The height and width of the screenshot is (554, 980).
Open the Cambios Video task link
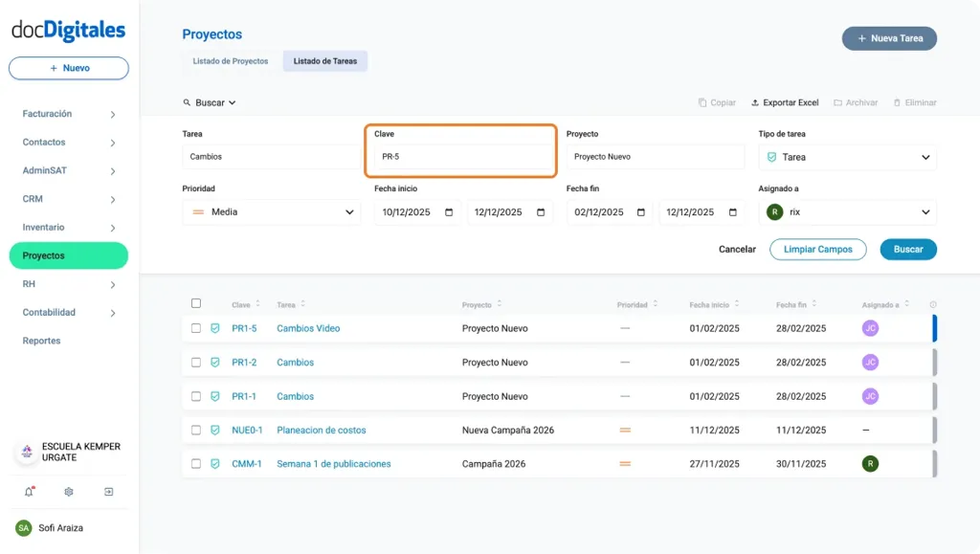pyautogui.click(x=307, y=328)
